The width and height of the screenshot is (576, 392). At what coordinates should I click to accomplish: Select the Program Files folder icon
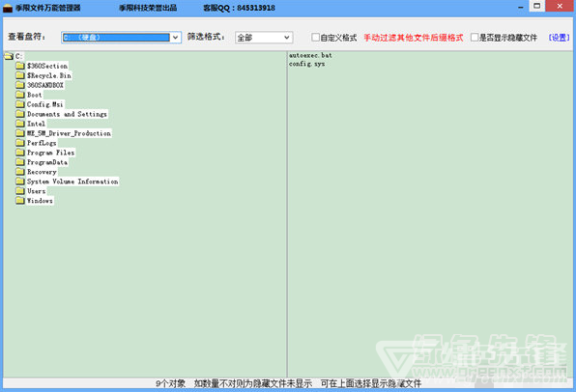[20, 153]
